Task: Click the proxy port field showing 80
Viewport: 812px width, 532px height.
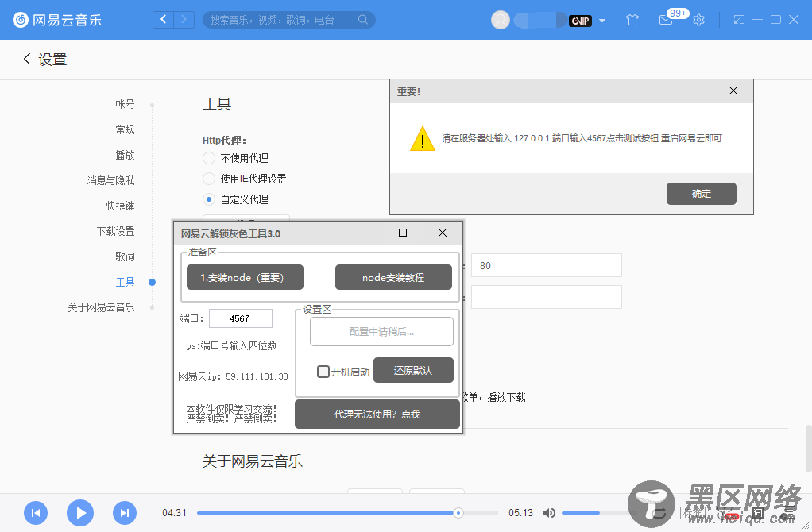Action: coord(547,265)
